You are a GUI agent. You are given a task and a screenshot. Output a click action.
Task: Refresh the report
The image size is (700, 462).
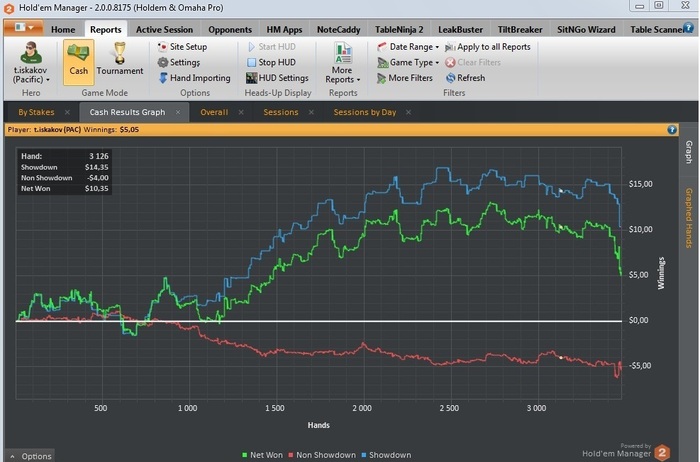click(x=465, y=78)
